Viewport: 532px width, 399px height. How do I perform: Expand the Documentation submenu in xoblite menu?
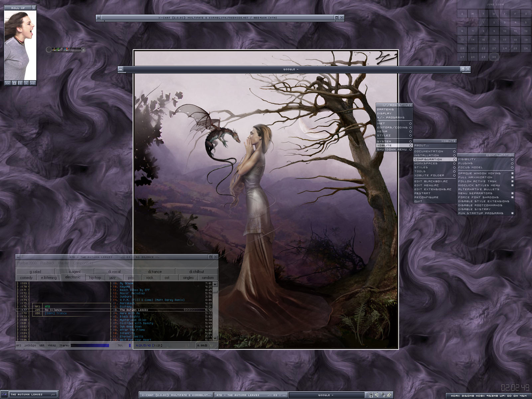435,151
